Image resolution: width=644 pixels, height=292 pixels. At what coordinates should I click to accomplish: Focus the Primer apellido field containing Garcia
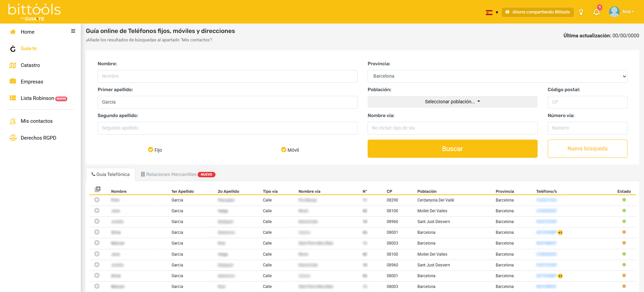click(x=228, y=102)
